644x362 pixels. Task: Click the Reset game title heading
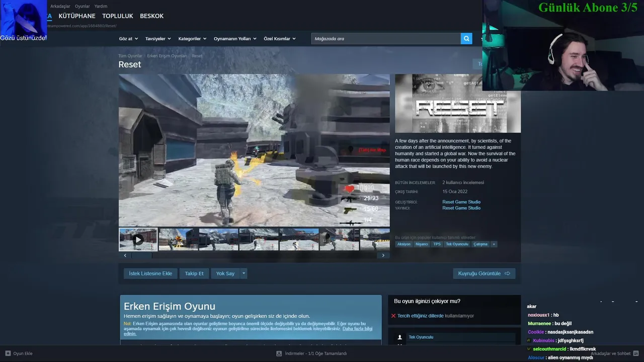pos(130,64)
